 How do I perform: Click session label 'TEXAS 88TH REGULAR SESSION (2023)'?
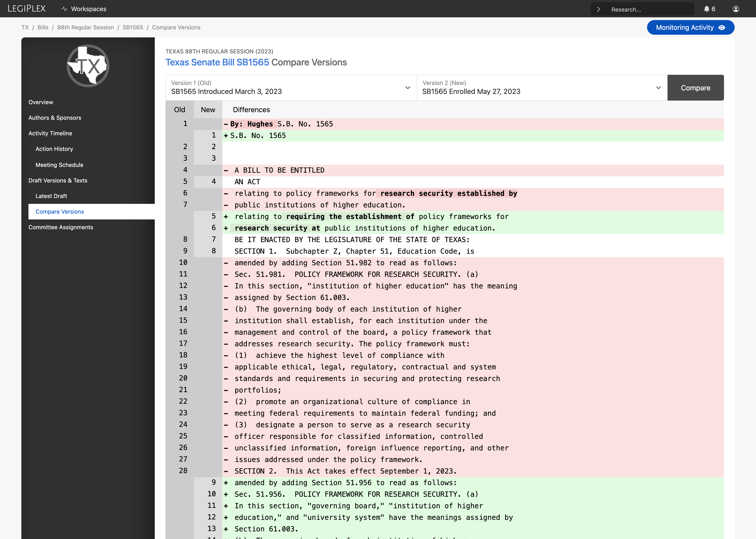pyautogui.click(x=219, y=51)
